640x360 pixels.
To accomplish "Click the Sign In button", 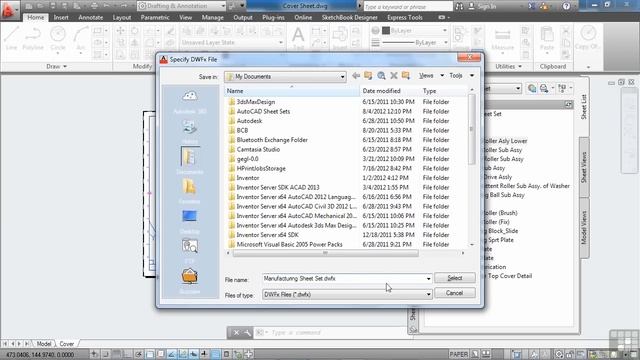I will pos(482,7).
